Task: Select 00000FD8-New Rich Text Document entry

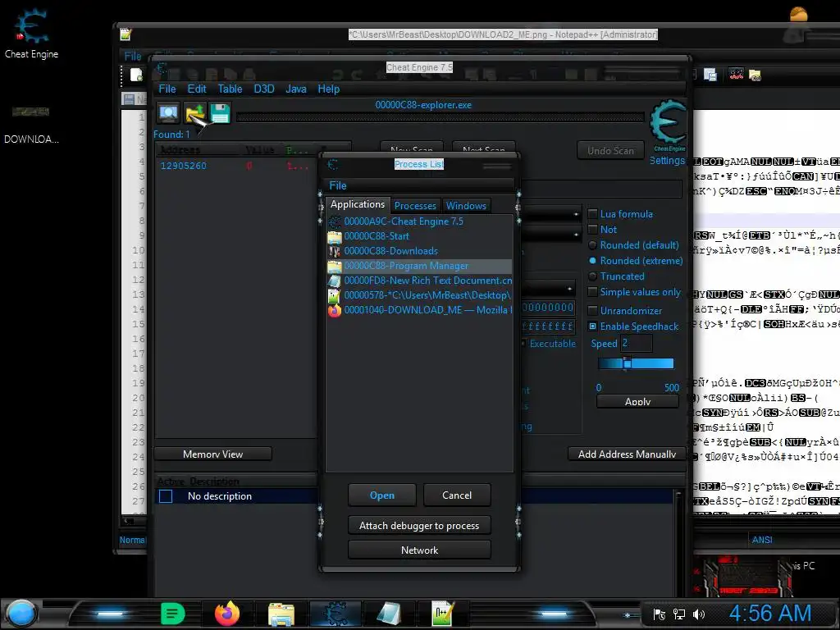Action: pos(419,281)
